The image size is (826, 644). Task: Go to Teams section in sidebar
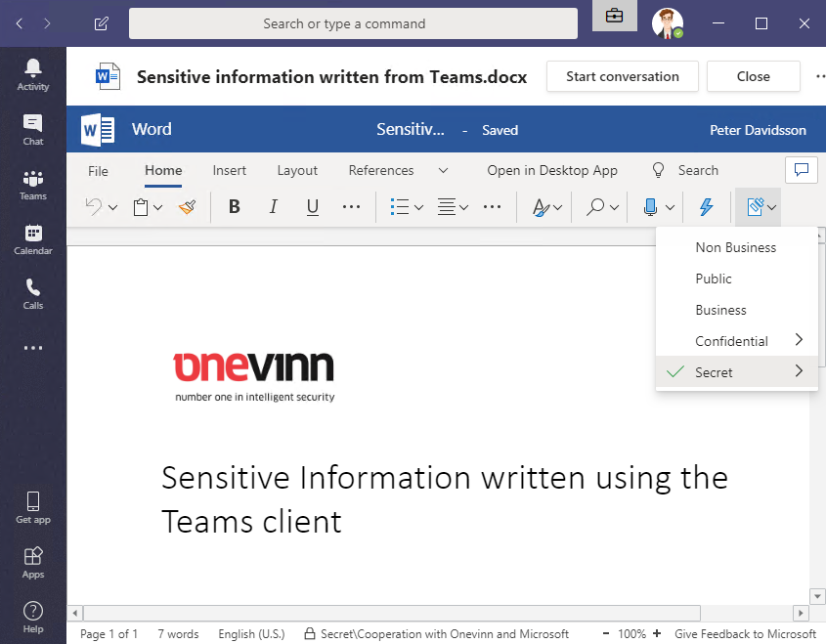tap(32, 185)
